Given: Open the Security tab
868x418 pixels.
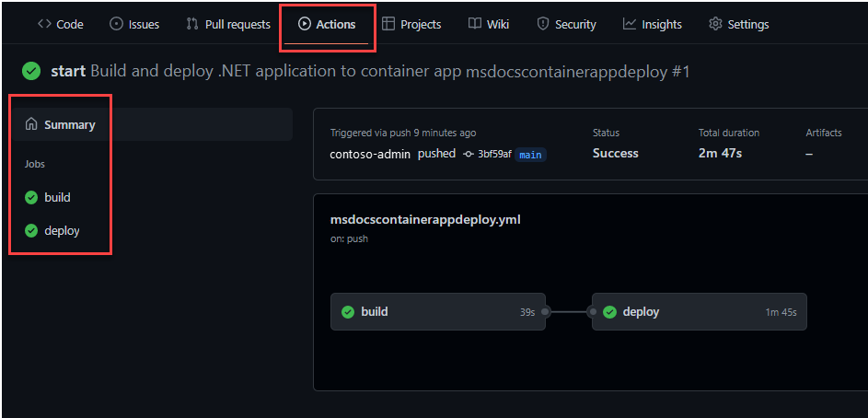Looking at the screenshot, I should coord(566,24).
